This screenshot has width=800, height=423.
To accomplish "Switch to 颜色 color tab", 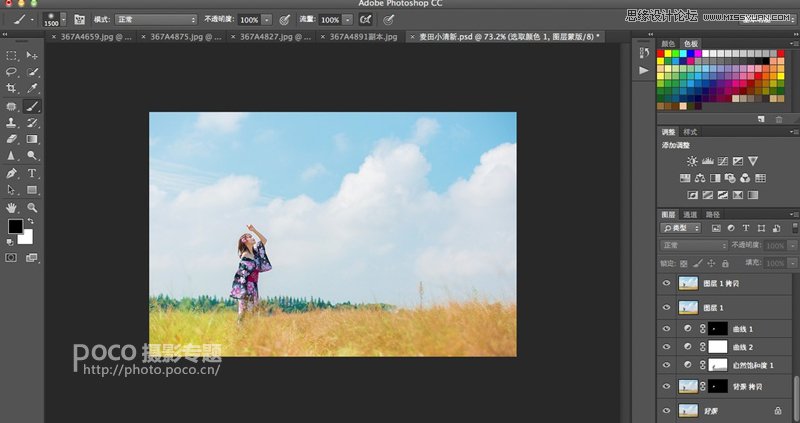I will (x=668, y=44).
